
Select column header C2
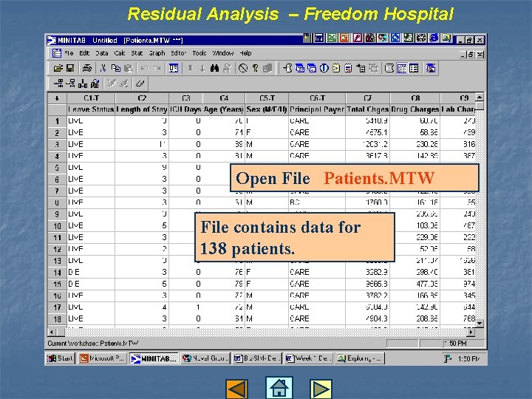[x=142, y=98]
